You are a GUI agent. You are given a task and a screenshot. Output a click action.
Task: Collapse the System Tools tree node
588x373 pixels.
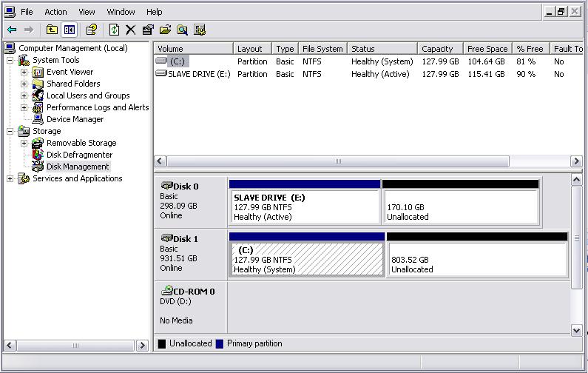pyautogui.click(x=10, y=60)
